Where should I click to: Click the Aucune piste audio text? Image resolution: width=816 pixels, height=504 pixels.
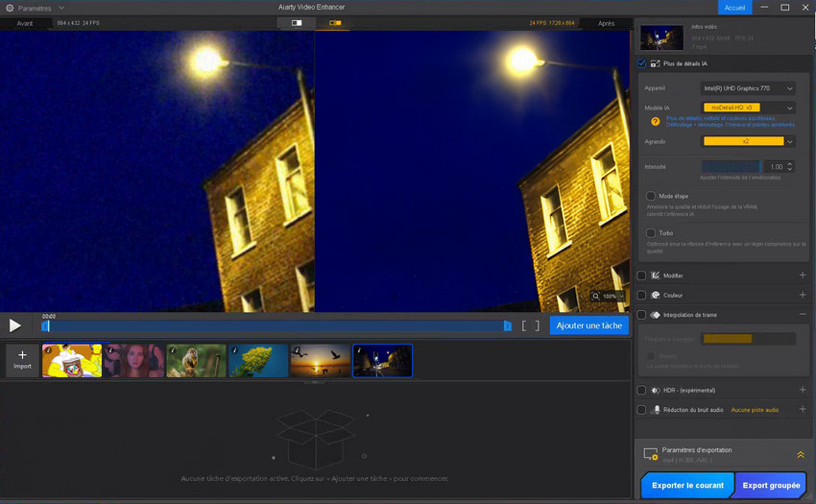pos(755,410)
